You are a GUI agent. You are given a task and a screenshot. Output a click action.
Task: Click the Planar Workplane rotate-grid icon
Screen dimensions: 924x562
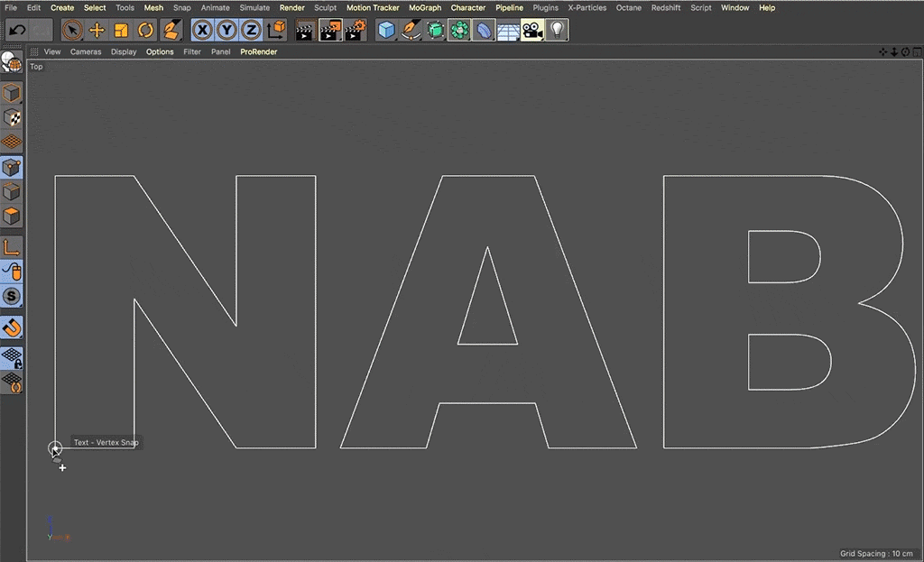point(12,382)
